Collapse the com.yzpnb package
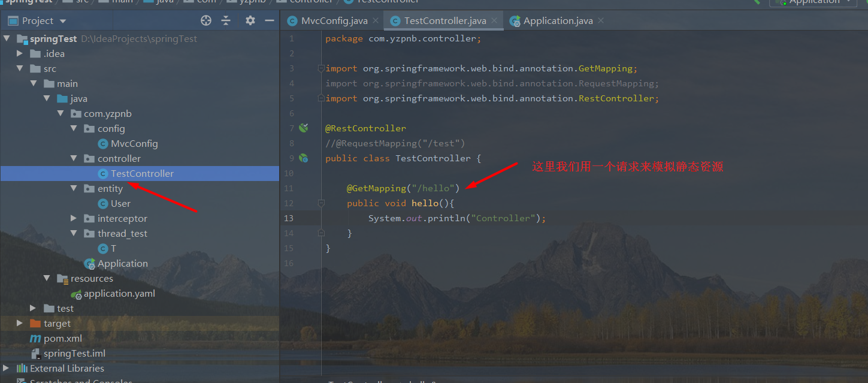Screen dimensions: 868x383 [x=60, y=114]
